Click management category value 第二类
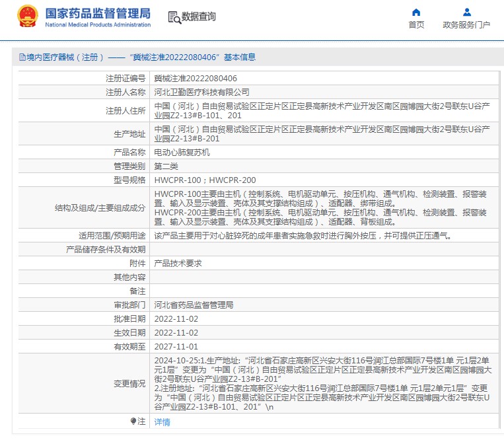This screenshot has width=504, height=440. 166,166
